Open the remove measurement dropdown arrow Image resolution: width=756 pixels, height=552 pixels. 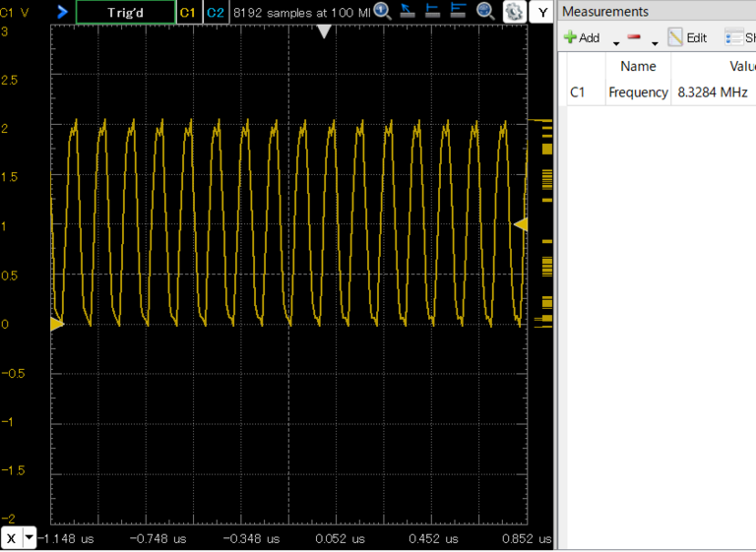click(x=654, y=41)
